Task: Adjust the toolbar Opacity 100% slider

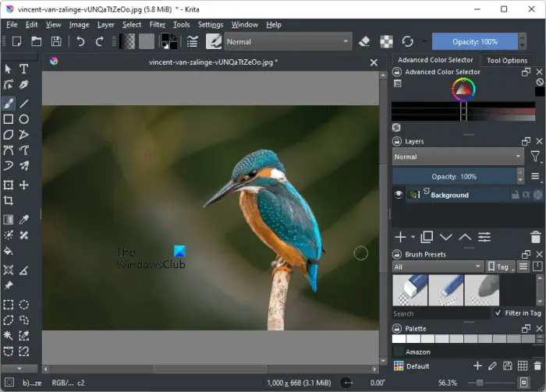Action: point(475,42)
